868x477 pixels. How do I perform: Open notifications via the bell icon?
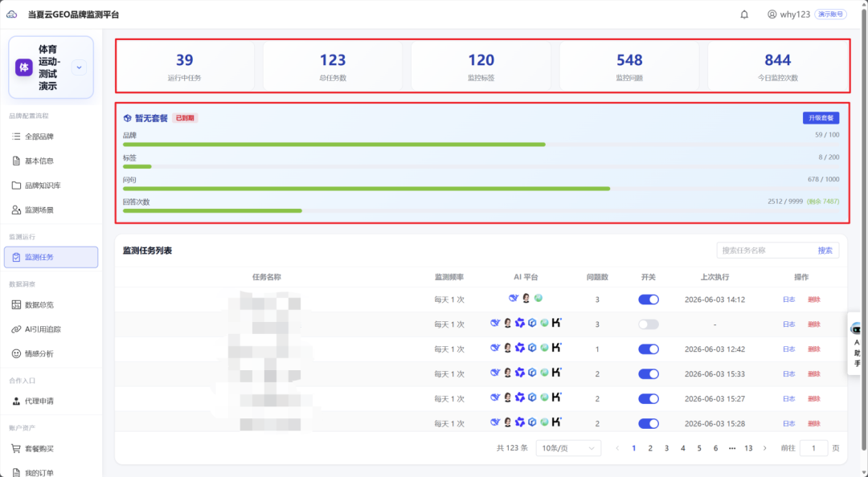click(744, 14)
